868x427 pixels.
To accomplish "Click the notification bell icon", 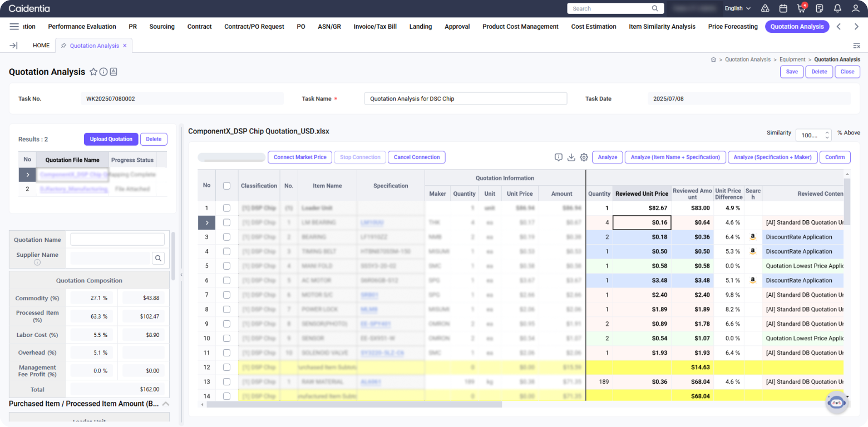I will [x=837, y=8].
